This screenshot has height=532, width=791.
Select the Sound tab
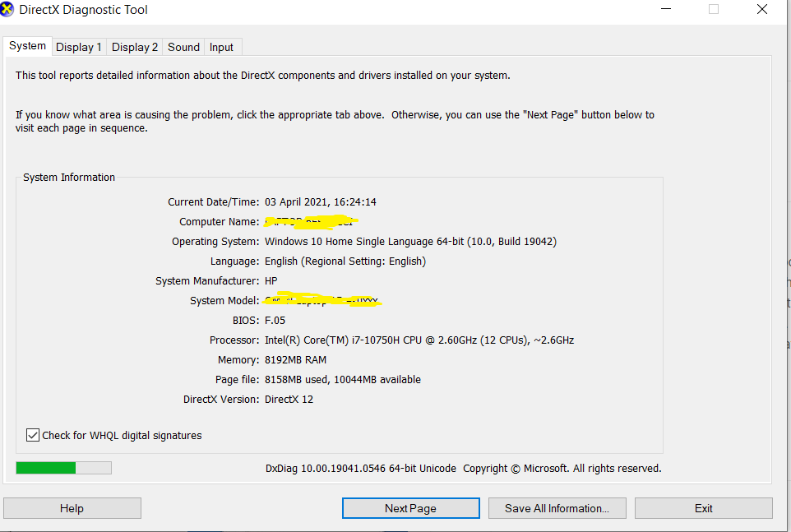183,47
